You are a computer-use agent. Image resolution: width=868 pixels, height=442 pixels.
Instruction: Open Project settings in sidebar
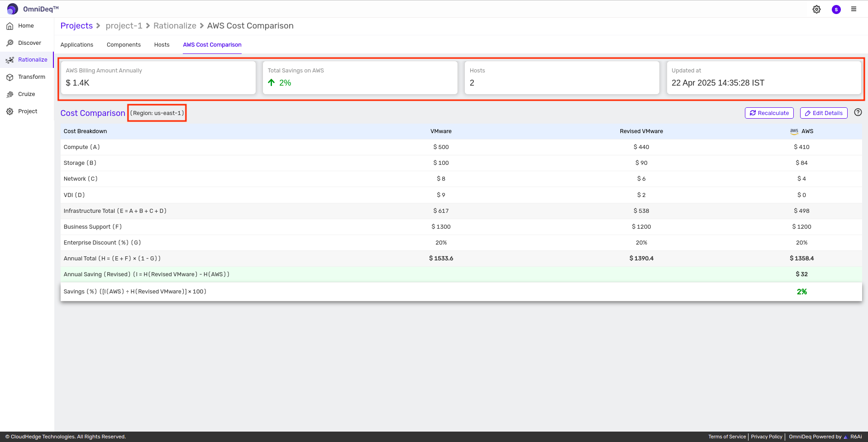point(27,111)
